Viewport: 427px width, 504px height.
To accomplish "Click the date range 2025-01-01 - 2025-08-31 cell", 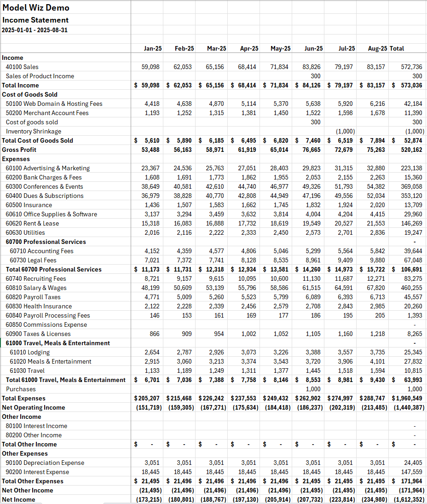I will (x=35, y=30).
